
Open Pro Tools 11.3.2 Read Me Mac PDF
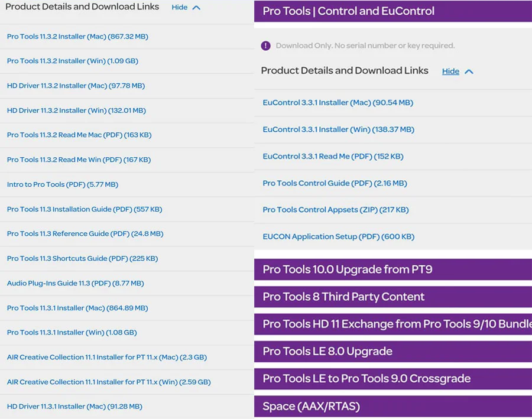79,135
